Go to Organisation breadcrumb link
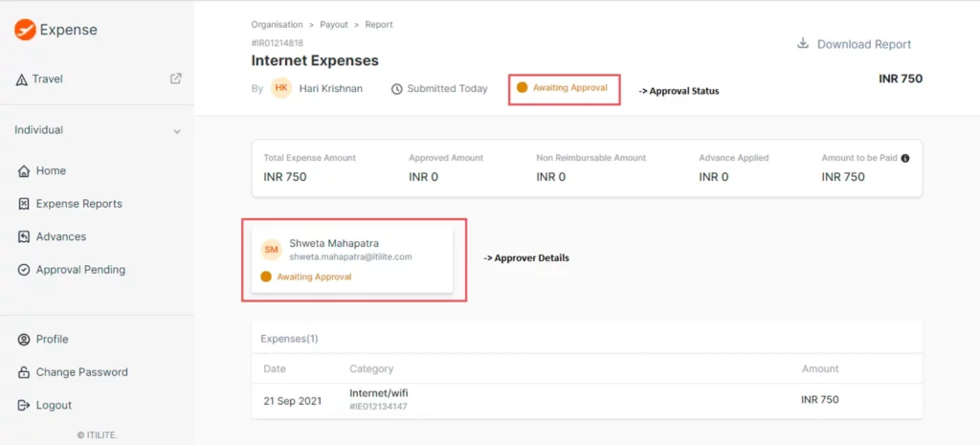Viewport: 980px width, 445px height. coord(277,25)
